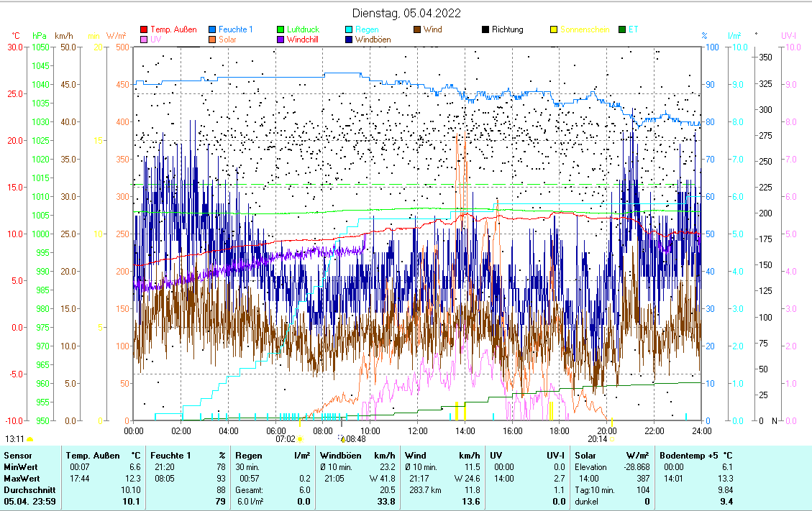Click the red Temp. Außen legend swatch

point(144,30)
